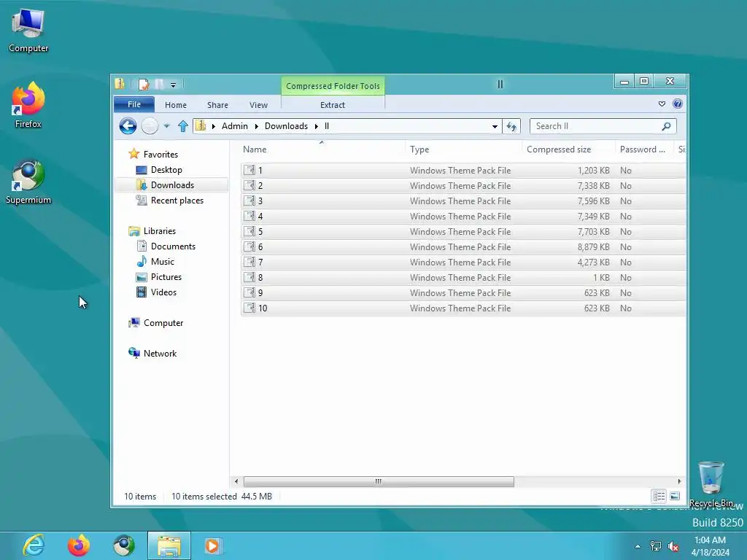Click the Back navigation arrow in Explorer
The height and width of the screenshot is (560, 747).
point(128,126)
